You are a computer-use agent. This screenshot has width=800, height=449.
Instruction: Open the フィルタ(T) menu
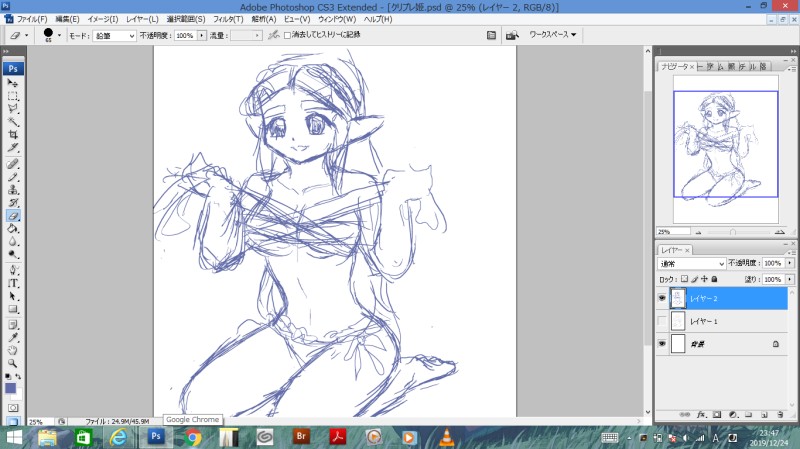tap(228, 19)
